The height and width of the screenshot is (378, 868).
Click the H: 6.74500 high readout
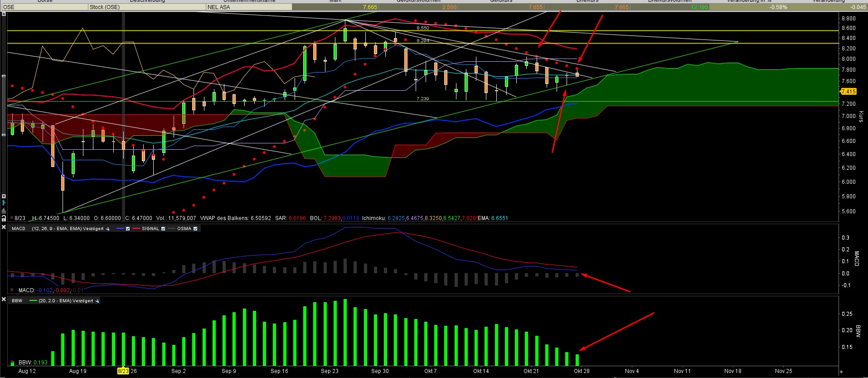46,218
